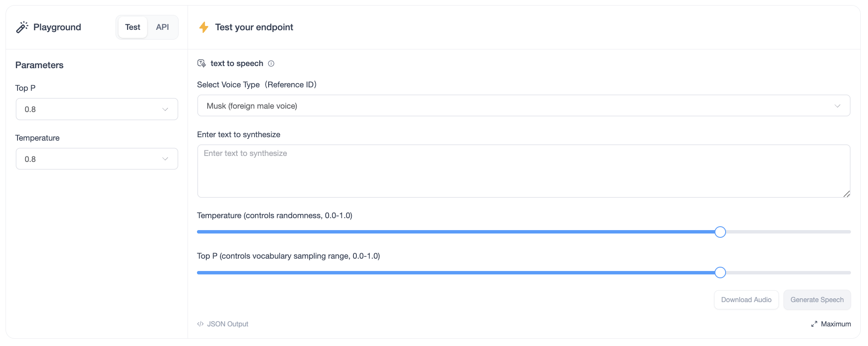868x346 pixels.
Task: Click the lightning bolt endpoint icon
Action: (204, 27)
